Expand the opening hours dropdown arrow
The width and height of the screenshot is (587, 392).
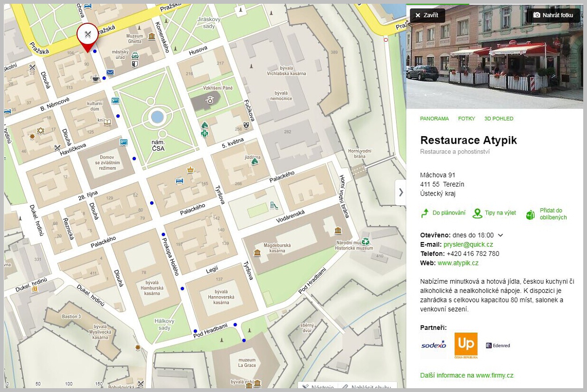coord(500,235)
